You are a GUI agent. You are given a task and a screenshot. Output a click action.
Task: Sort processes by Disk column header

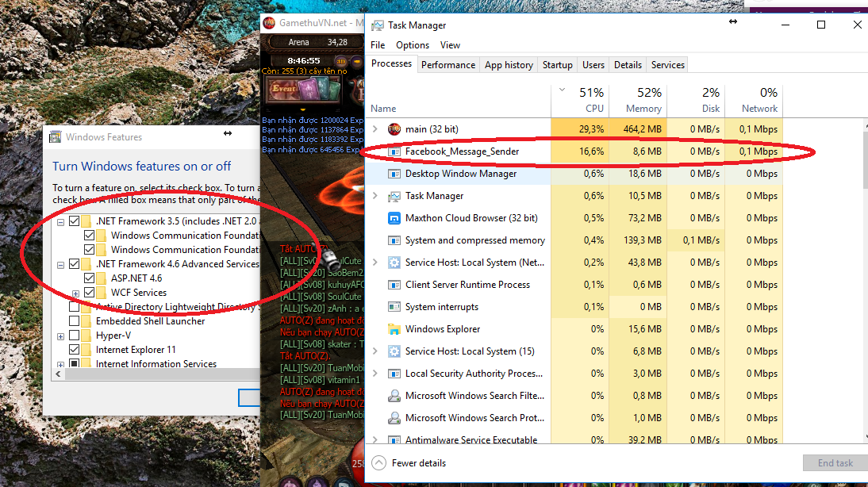(x=696, y=101)
